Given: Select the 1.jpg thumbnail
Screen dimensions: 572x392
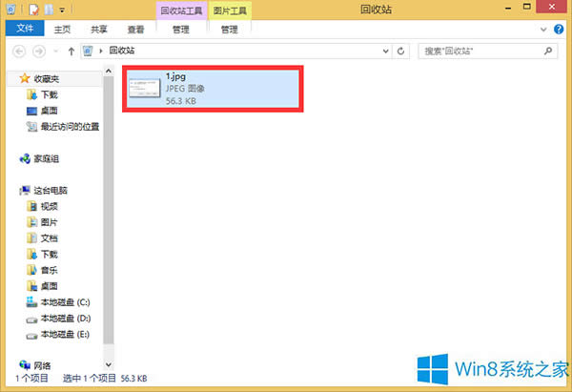Looking at the screenshot, I should coord(145,88).
